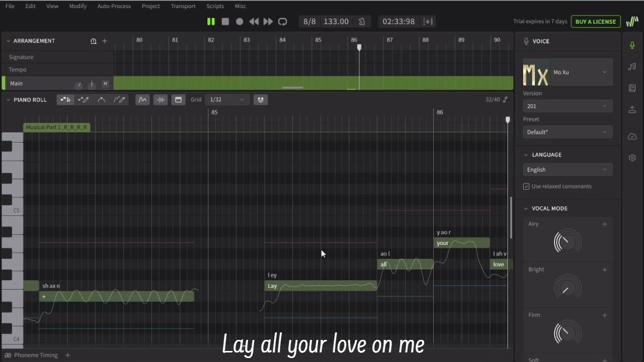Open the Transport menu
The image size is (644, 362).
coord(183,6)
